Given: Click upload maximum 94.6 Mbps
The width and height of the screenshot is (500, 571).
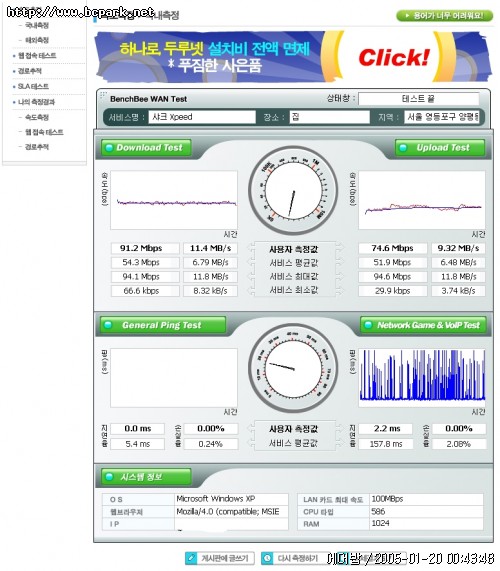Looking at the screenshot, I should click(x=393, y=277).
